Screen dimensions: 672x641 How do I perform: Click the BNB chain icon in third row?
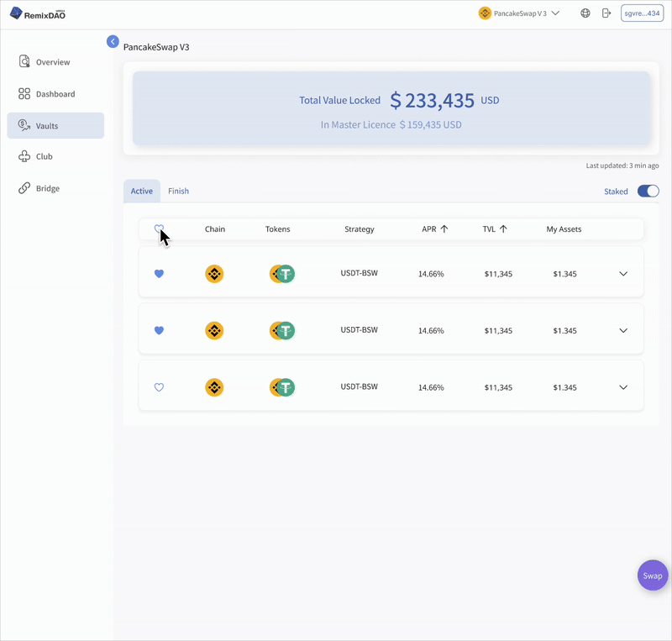(x=214, y=387)
